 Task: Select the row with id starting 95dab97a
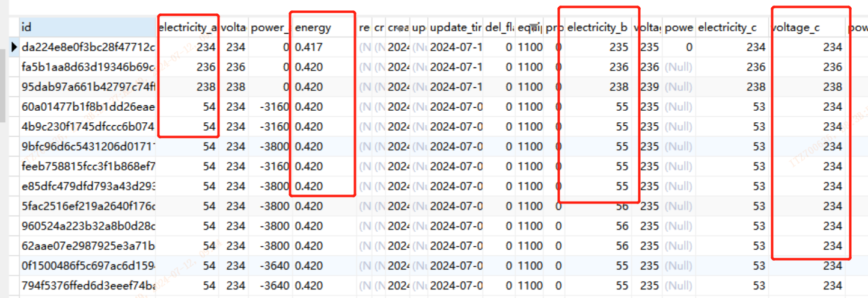[88, 87]
